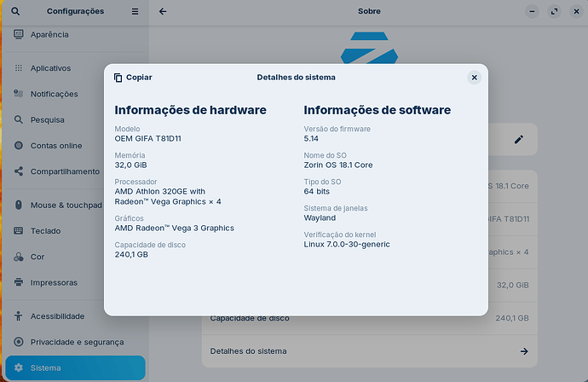Click the Compartilhamento share icon
588x382 pixels.
coord(19,171)
